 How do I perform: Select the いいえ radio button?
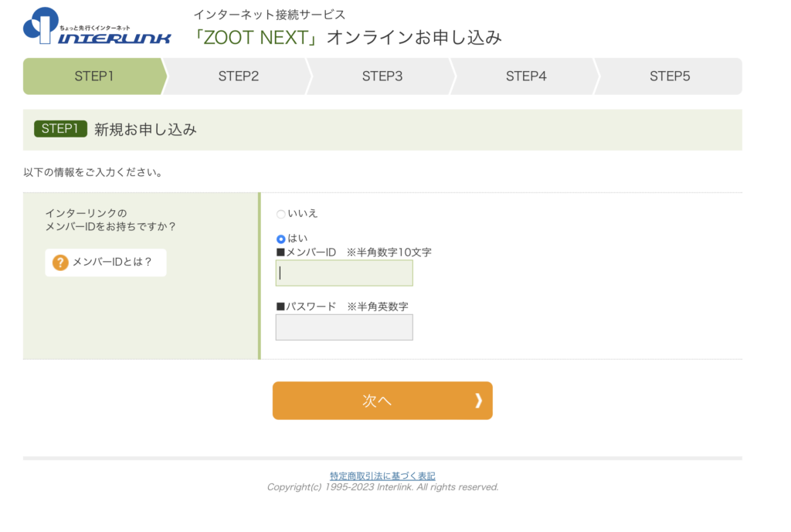click(280, 215)
